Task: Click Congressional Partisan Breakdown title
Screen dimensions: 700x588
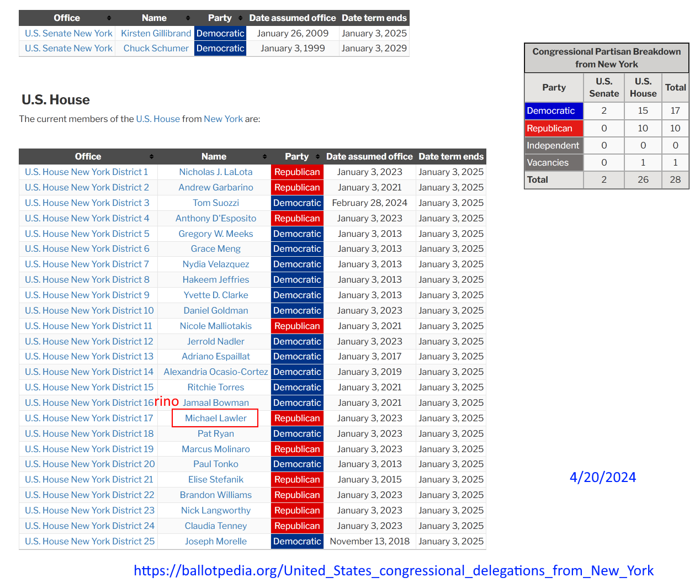Action: coord(607,58)
